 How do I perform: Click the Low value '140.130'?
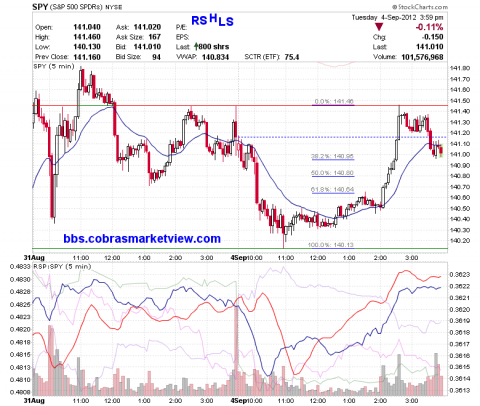87,47
